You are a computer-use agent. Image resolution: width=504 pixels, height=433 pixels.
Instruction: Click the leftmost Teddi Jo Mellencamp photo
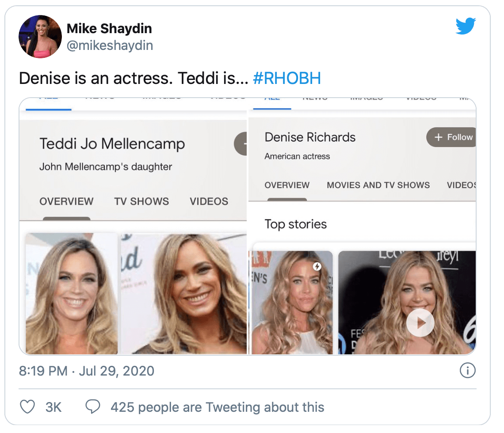(72, 293)
